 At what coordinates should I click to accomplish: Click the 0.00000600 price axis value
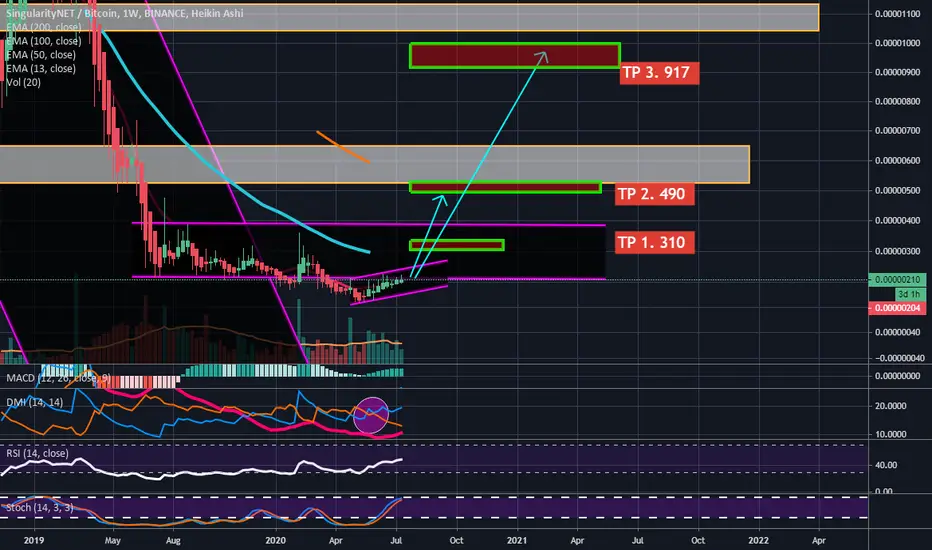(898, 161)
